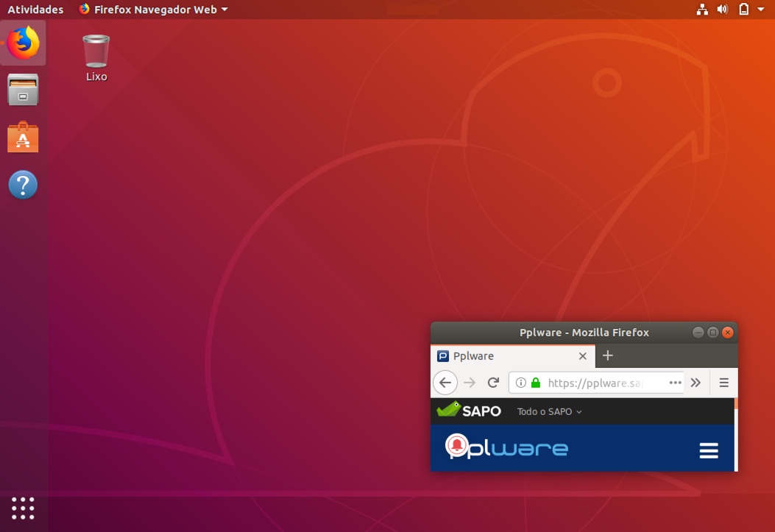Select the Pplware tab in Firefox

(x=513, y=356)
